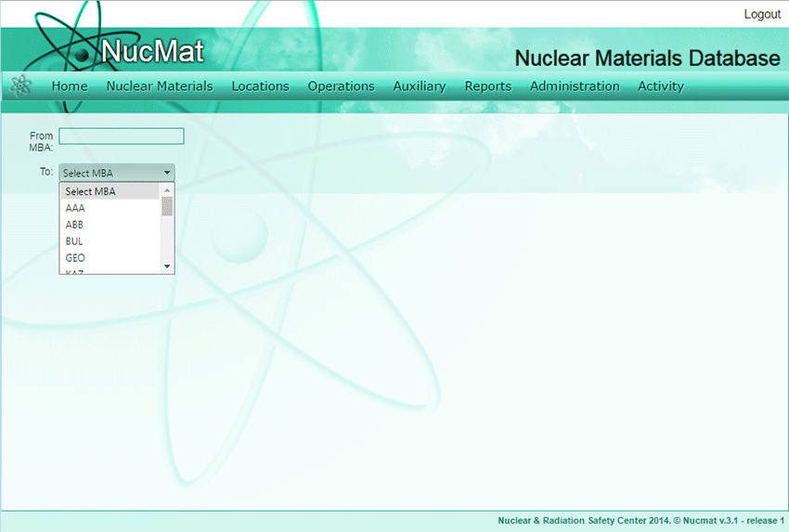
Task: Open the Operations menu
Action: click(341, 86)
